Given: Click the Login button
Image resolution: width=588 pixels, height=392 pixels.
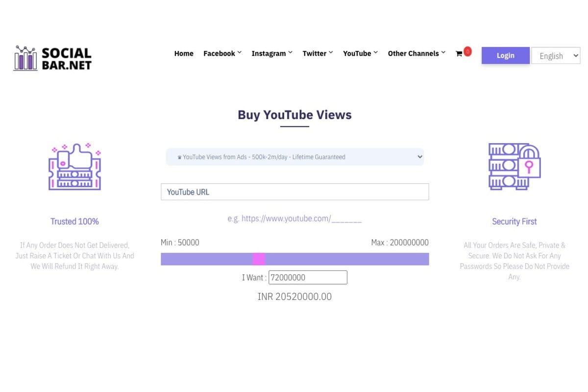Looking at the screenshot, I should point(506,55).
